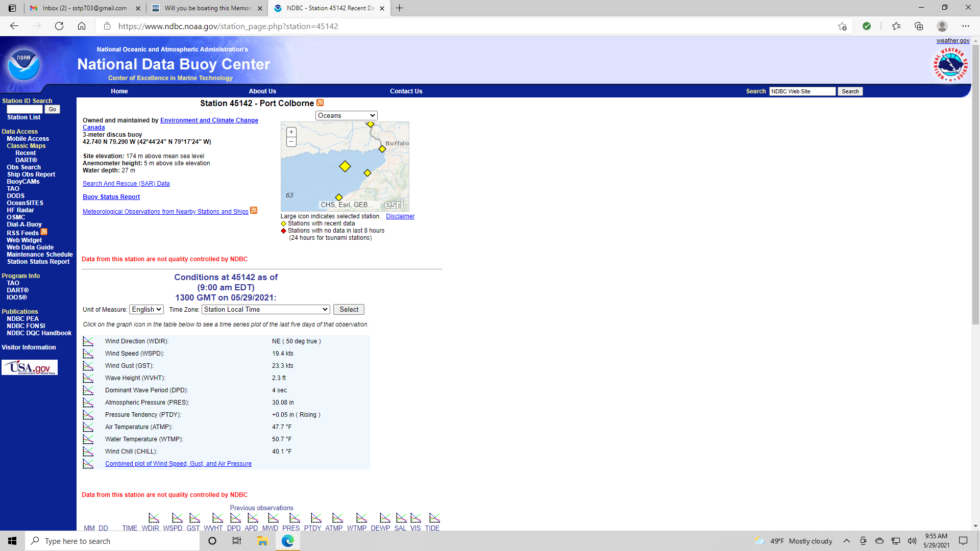Open the Time Zone dropdown
Screen dimensions: 980x551
pos(266,310)
